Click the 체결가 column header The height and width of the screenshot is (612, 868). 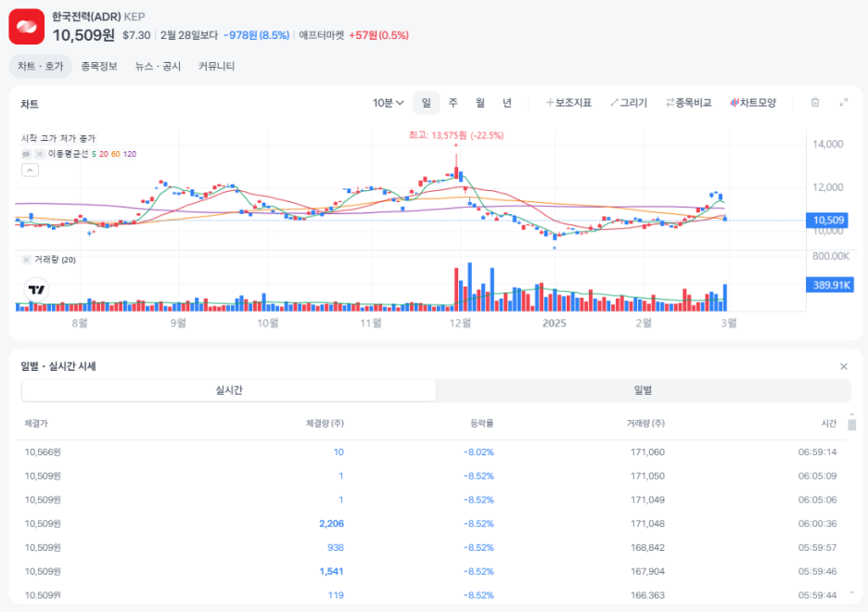[36, 424]
